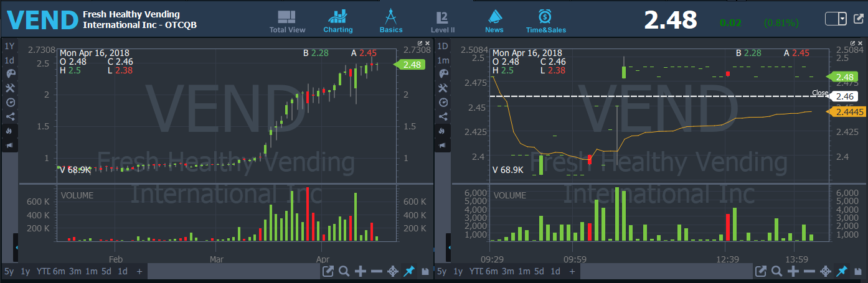The width and height of the screenshot is (868, 283).
Task: Toggle the megaphone icon in left chart sidebar
Action: [x=9, y=145]
